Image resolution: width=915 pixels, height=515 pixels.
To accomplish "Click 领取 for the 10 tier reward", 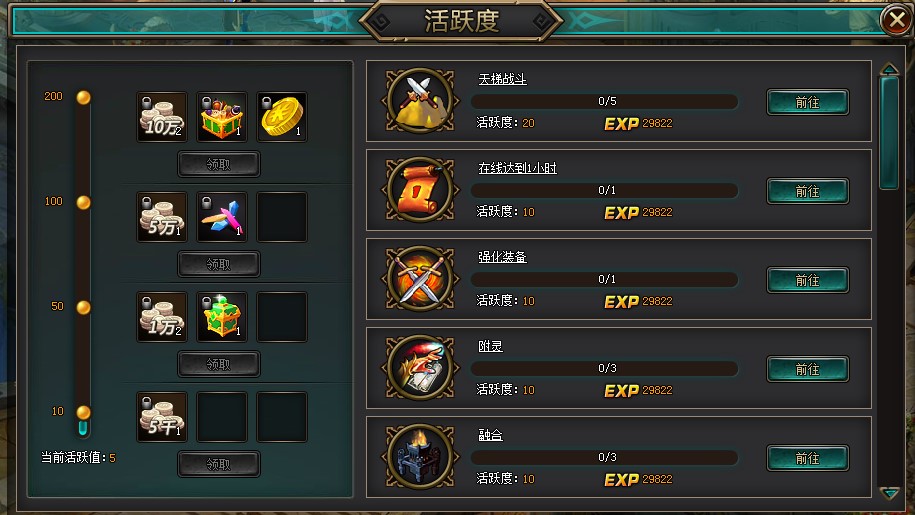I will (x=219, y=464).
